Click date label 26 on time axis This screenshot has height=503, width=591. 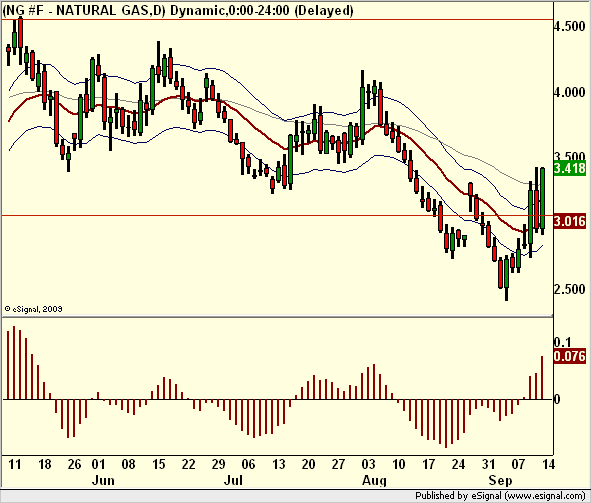pyautogui.click(x=74, y=464)
